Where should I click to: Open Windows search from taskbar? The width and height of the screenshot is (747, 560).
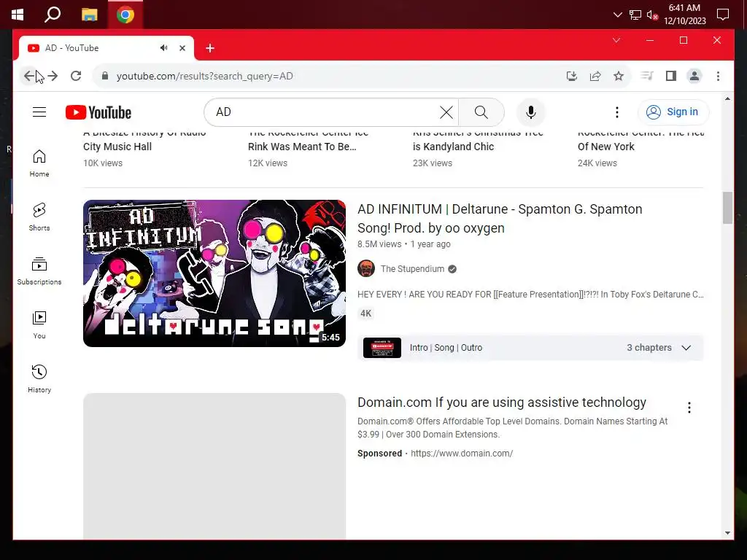pyautogui.click(x=53, y=15)
